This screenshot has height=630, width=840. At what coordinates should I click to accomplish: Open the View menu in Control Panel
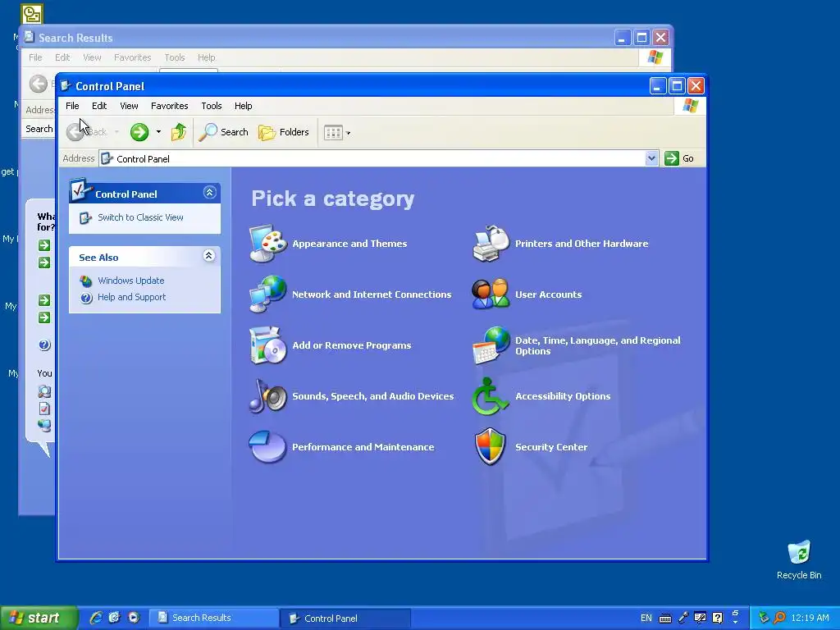pos(129,106)
